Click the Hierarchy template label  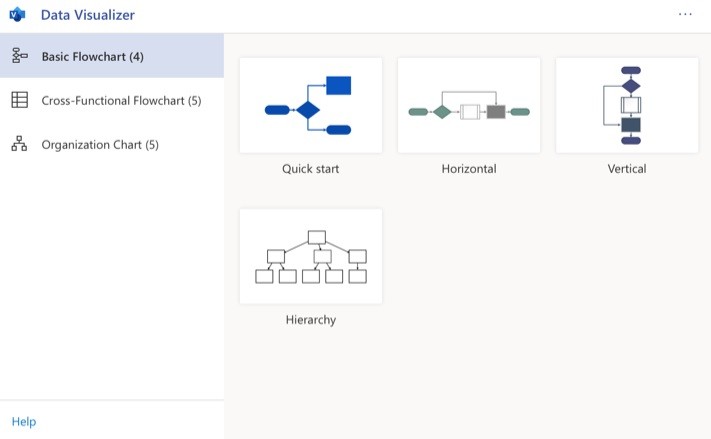(311, 320)
